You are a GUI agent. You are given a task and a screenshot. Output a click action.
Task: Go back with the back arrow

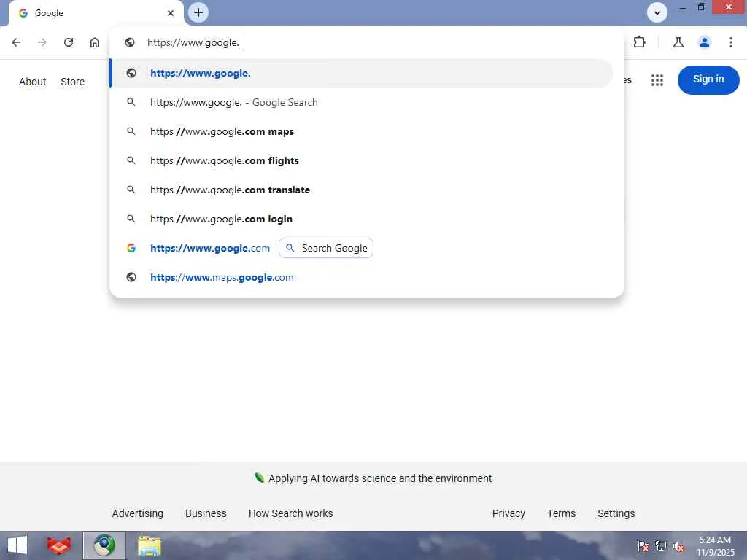click(x=16, y=42)
